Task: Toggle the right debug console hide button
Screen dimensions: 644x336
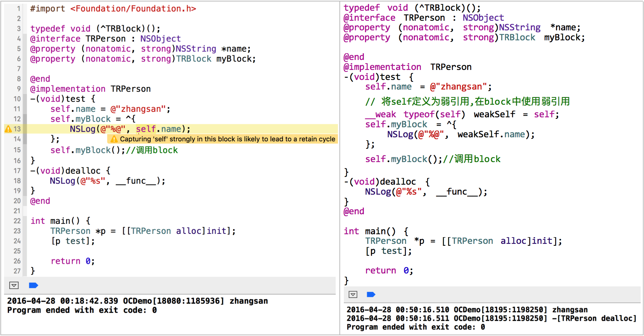Action: click(353, 295)
